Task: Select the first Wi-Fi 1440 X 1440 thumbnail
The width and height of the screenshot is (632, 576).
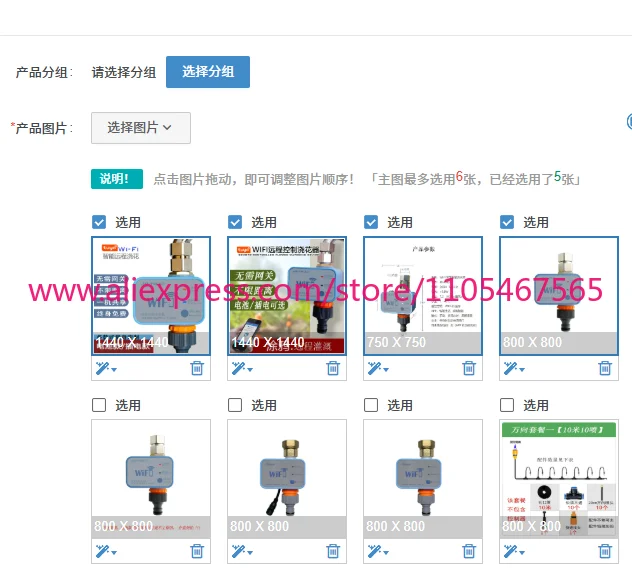Action: (151, 296)
